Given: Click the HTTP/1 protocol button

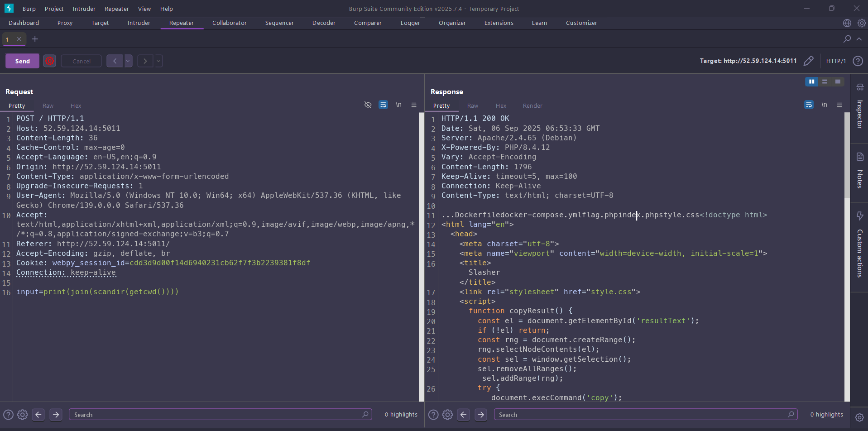Looking at the screenshot, I should point(836,61).
